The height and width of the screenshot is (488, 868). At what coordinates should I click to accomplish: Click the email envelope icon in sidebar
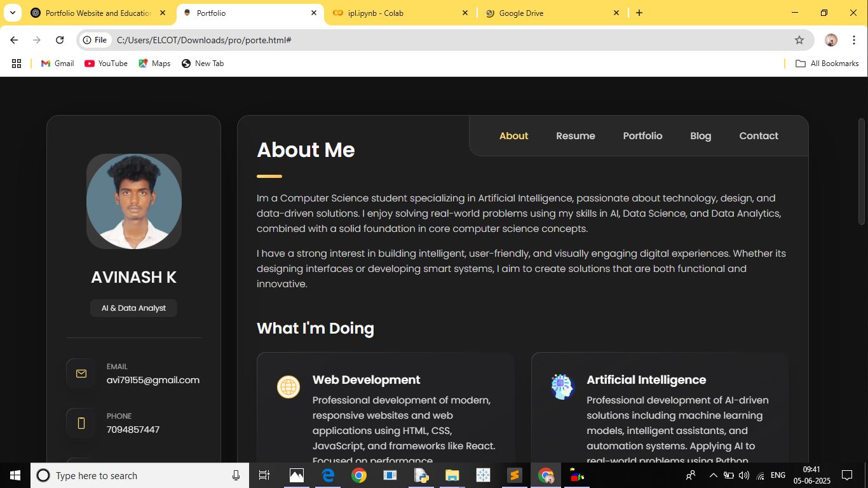81,374
